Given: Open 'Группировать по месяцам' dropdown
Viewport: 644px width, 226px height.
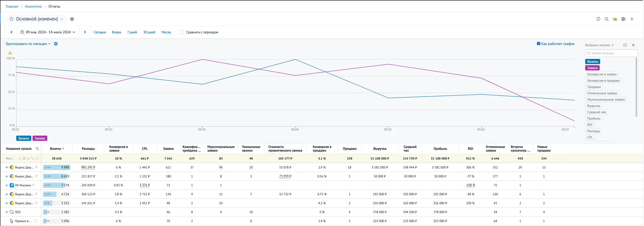Looking at the screenshot, I should [x=28, y=44].
